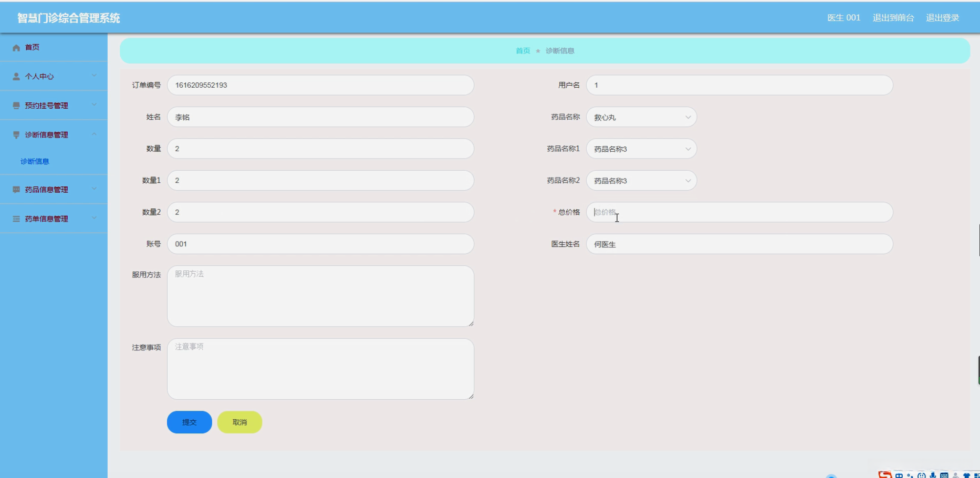Screen dimensions: 980x478
Task: Cancel the form with 取消 button
Action: (239, 422)
